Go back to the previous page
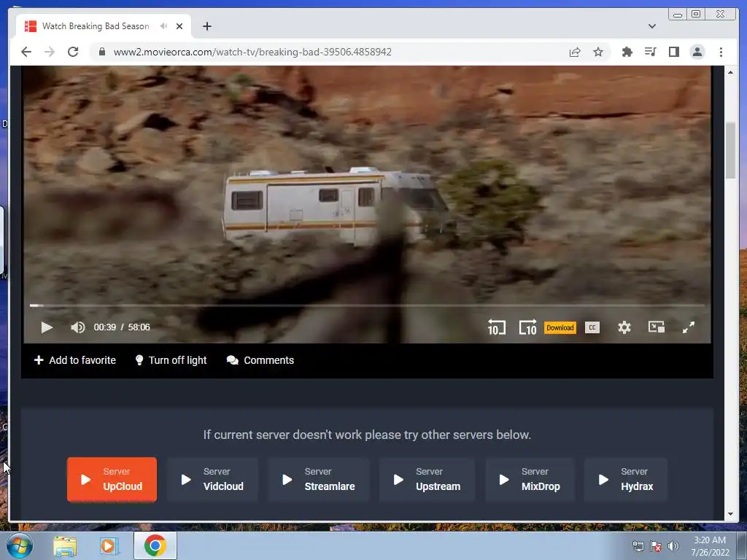Viewport: 747px width, 560px height. (26, 52)
